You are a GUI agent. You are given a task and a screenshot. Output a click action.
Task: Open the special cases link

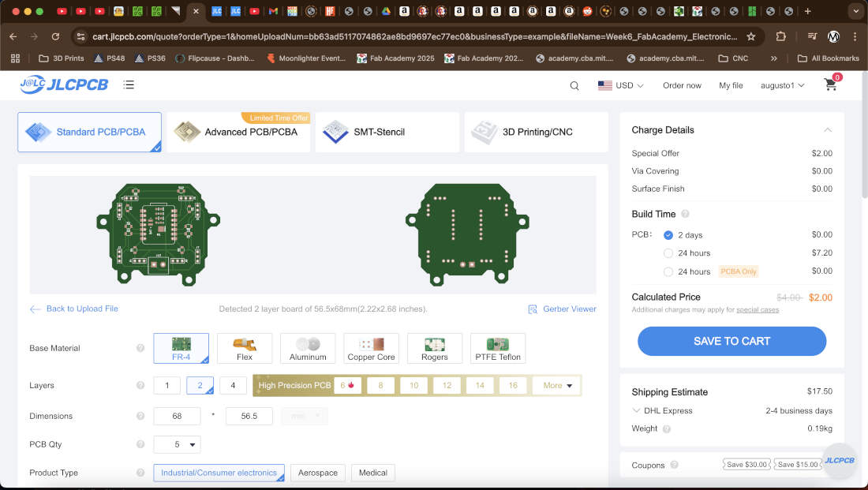click(758, 310)
